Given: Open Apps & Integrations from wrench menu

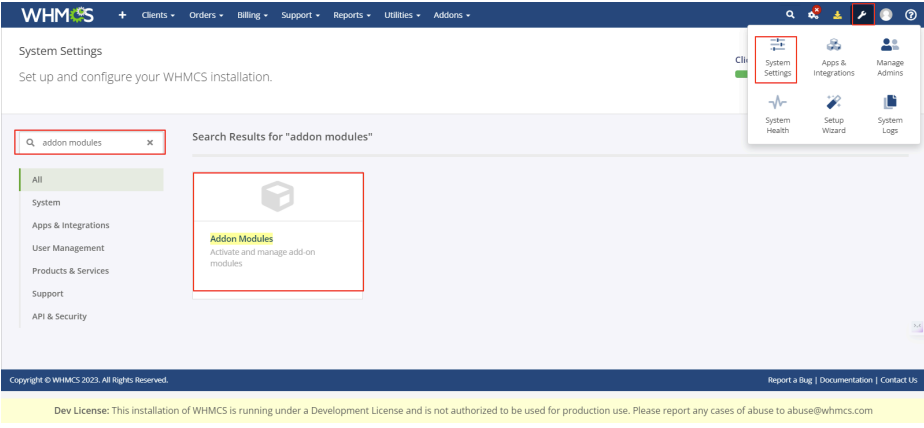Looking at the screenshot, I should (x=833, y=60).
